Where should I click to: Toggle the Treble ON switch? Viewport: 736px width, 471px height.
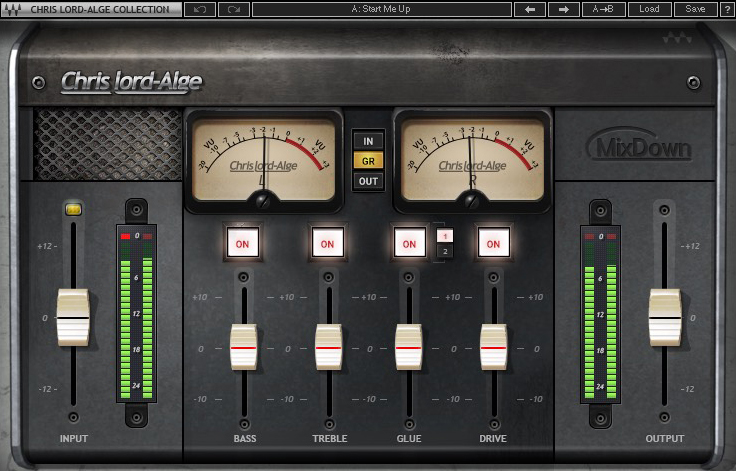[x=327, y=242]
